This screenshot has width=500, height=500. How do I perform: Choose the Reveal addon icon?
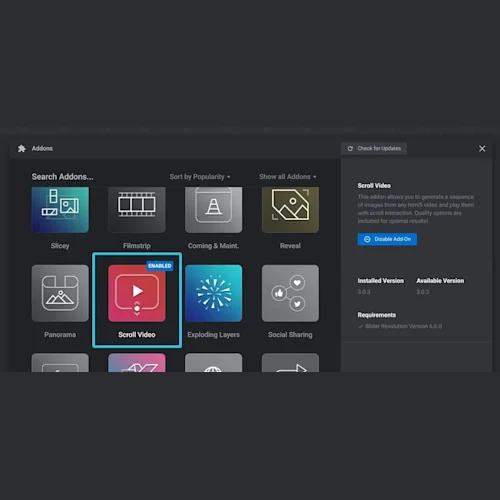(x=290, y=210)
